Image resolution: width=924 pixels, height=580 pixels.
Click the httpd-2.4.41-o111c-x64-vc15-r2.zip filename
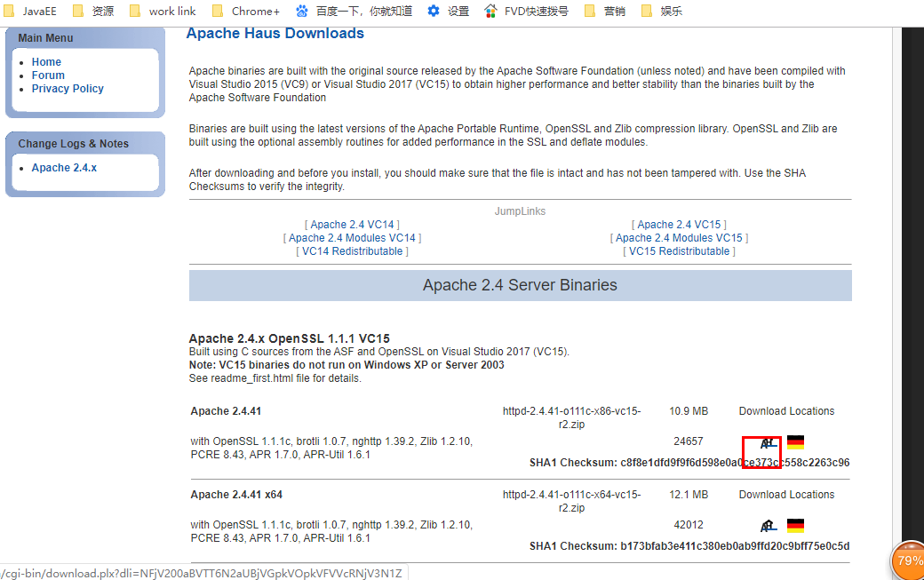point(571,501)
